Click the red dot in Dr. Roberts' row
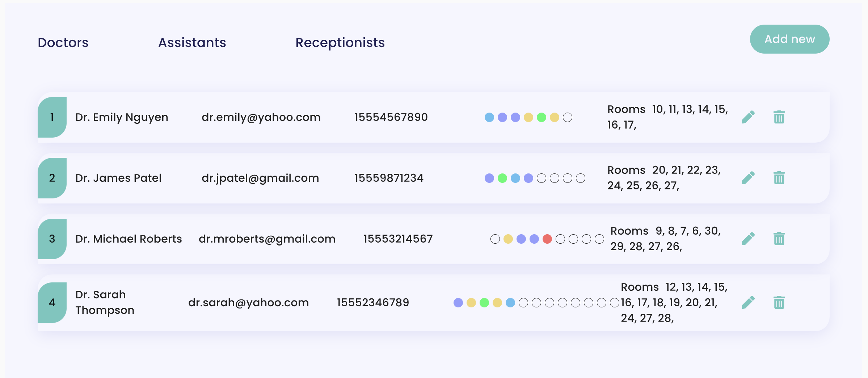 point(547,239)
